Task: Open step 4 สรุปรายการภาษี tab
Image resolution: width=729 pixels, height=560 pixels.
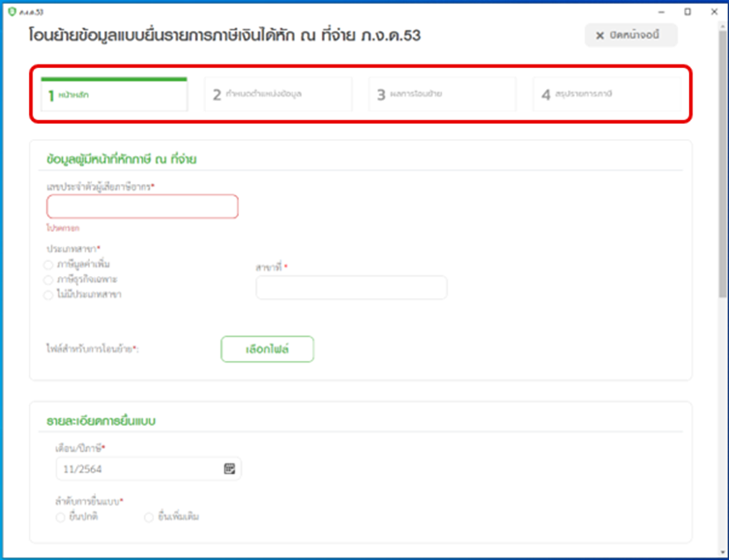Action: click(x=606, y=95)
